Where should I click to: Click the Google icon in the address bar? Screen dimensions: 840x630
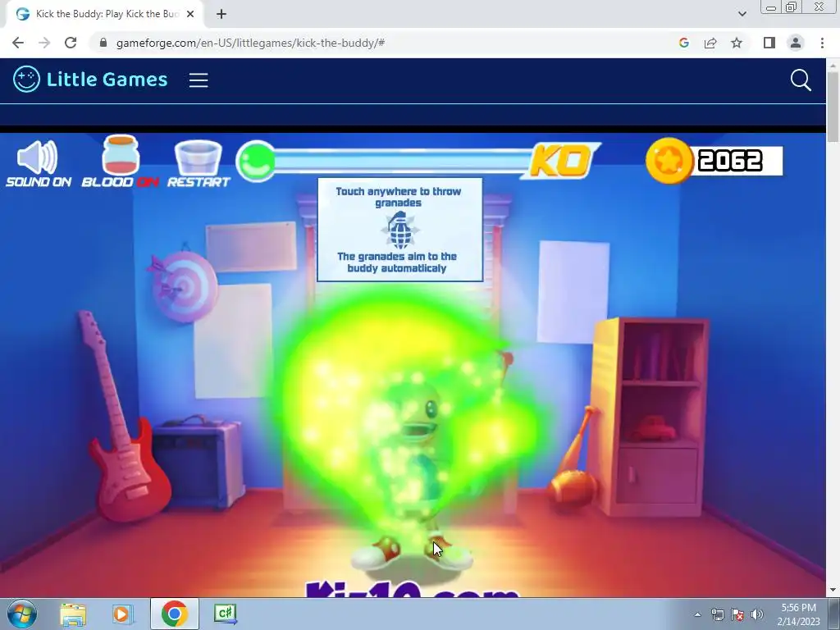[683, 43]
